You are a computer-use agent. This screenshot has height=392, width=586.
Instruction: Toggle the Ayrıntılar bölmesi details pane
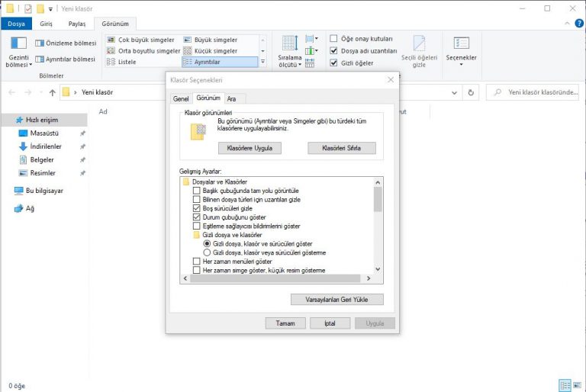[66, 59]
